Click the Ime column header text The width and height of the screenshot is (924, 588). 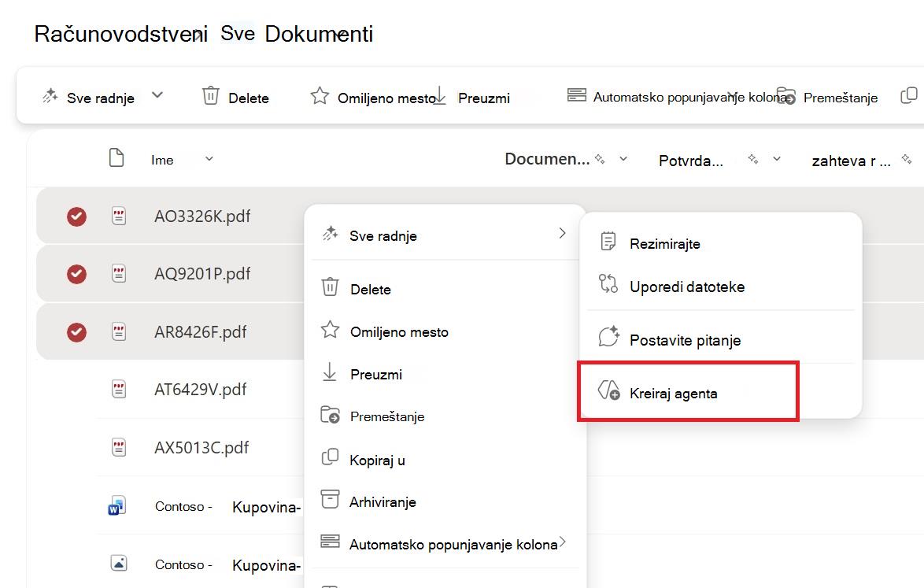coord(162,160)
